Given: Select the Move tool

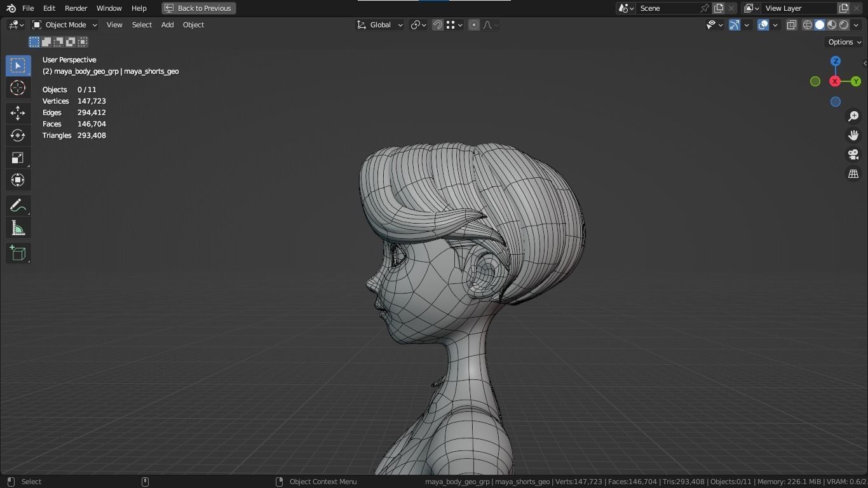Looking at the screenshot, I should pos(18,113).
